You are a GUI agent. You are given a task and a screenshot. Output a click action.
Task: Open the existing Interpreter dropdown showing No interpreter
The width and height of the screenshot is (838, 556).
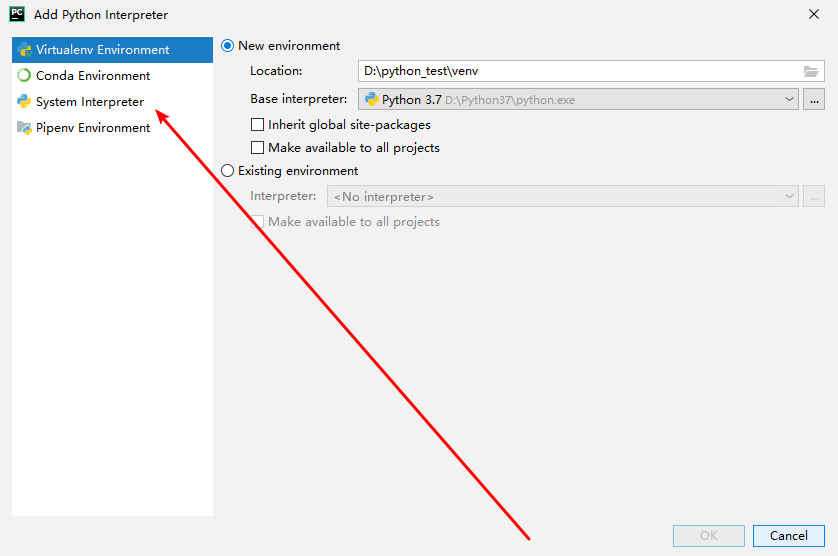pos(563,196)
